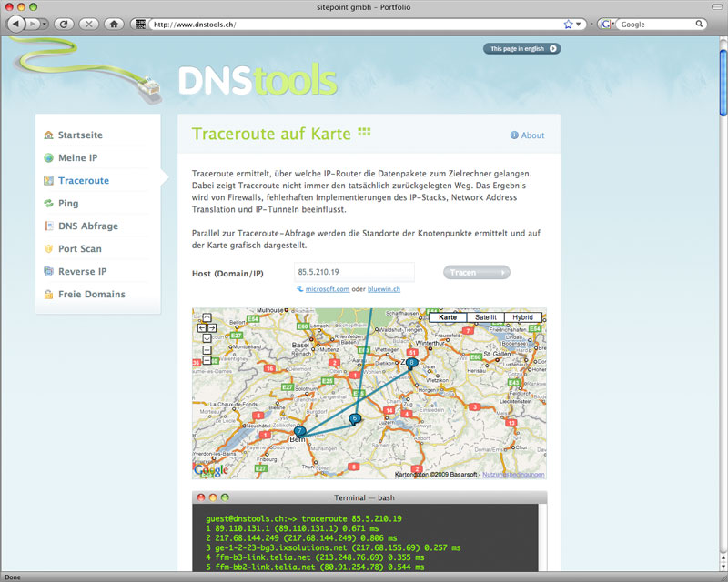The width and height of the screenshot is (728, 582).
Task: Stop loading with the X toolbar button
Action: [x=88, y=24]
